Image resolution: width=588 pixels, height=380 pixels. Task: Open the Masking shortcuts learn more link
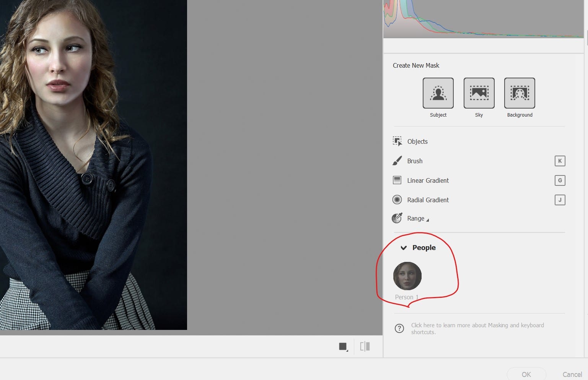coord(477,328)
